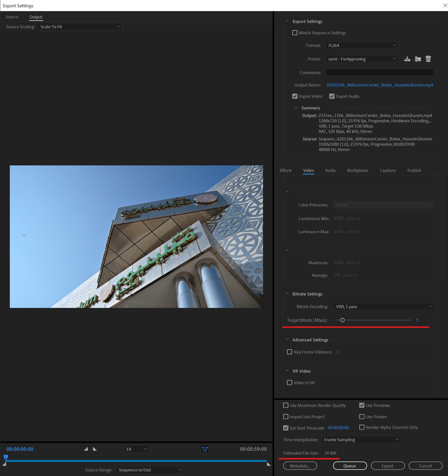
Task: Open the Source tab
Action: tap(12, 17)
